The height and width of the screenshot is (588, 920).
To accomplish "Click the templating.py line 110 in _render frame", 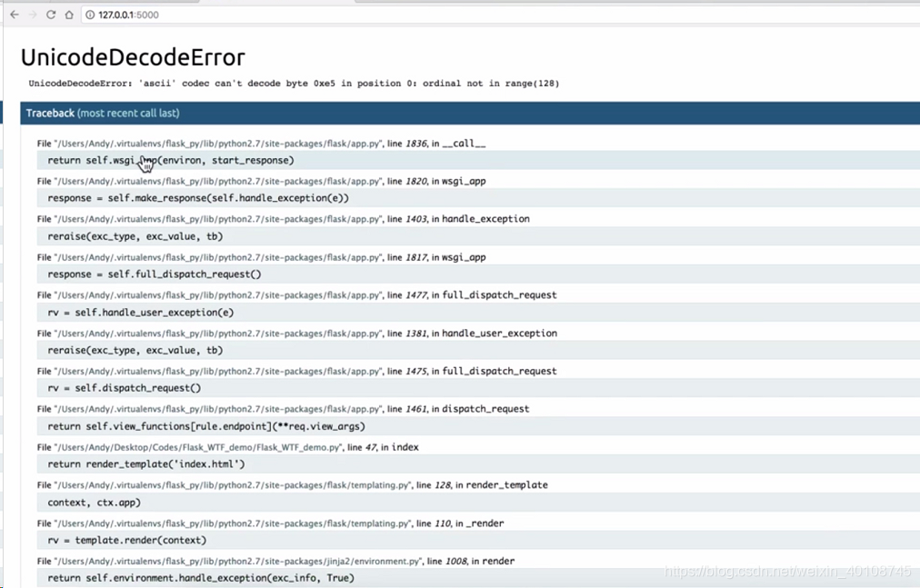I will point(271,523).
